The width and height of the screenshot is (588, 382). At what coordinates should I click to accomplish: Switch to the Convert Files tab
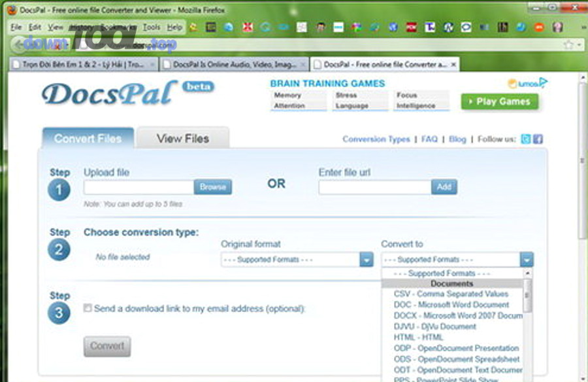coord(88,139)
